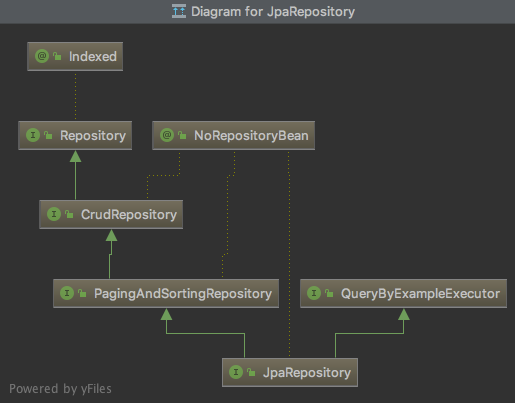Click the interface icon on Repository node
The image size is (515, 403).
(33, 135)
